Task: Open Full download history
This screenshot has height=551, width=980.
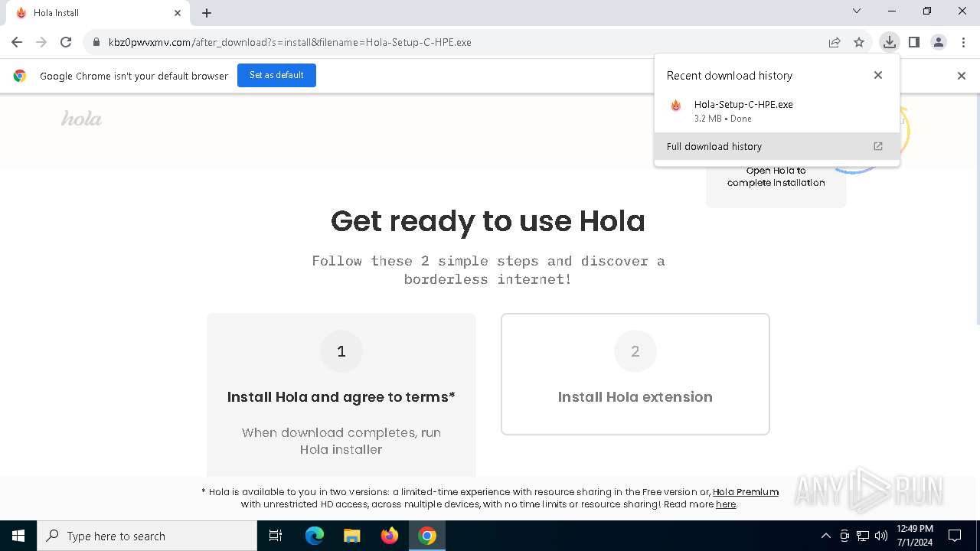Action: pos(777,146)
